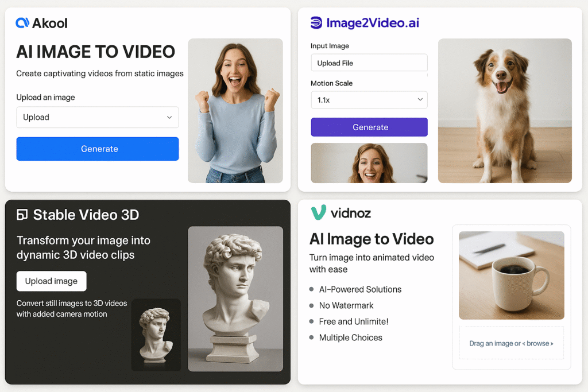The width and height of the screenshot is (588, 392).
Task: Click the browse link in the drop zone
Action: [x=540, y=343]
